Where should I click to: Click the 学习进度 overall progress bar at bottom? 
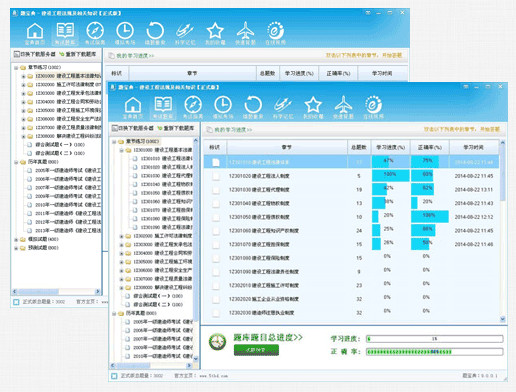click(435, 339)
